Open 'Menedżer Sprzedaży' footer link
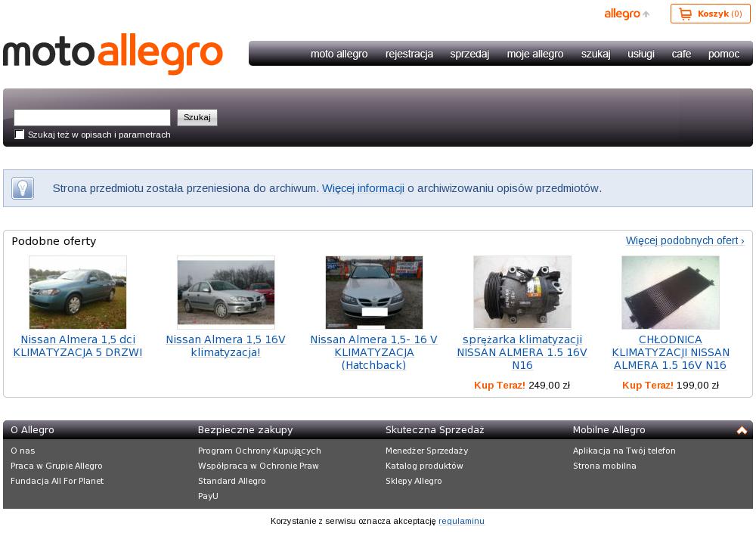756x536 pixels. tap(426, 451)
